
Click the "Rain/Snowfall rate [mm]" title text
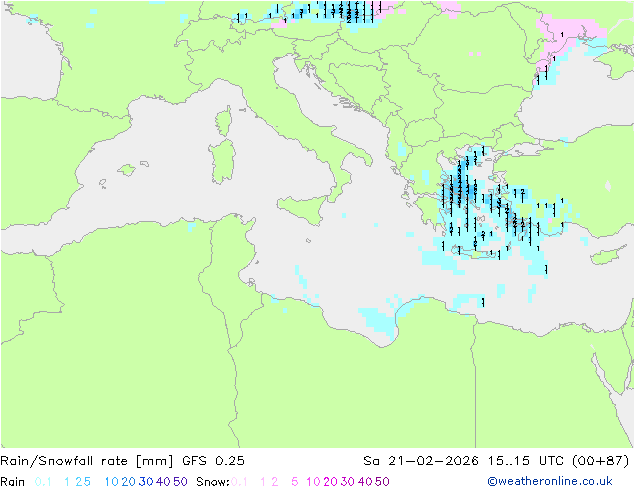tap(87, 461)
